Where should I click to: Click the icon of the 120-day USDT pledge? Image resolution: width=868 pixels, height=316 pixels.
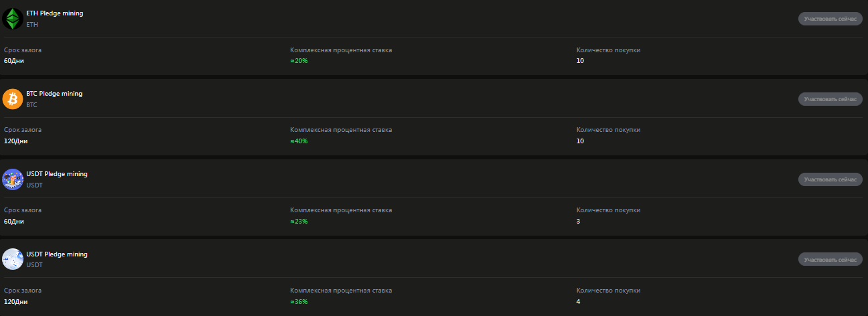click(x=13, y=259)
